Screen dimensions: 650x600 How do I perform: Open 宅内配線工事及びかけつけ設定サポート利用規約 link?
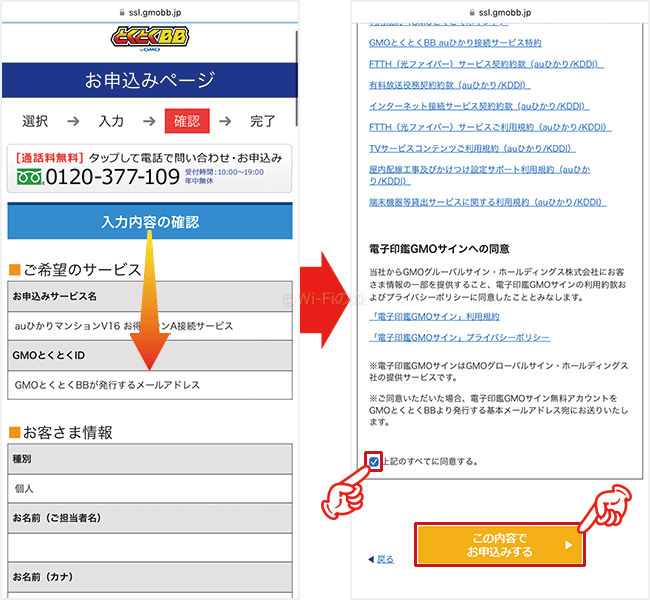pyautogui.click(x=479, y=175)
